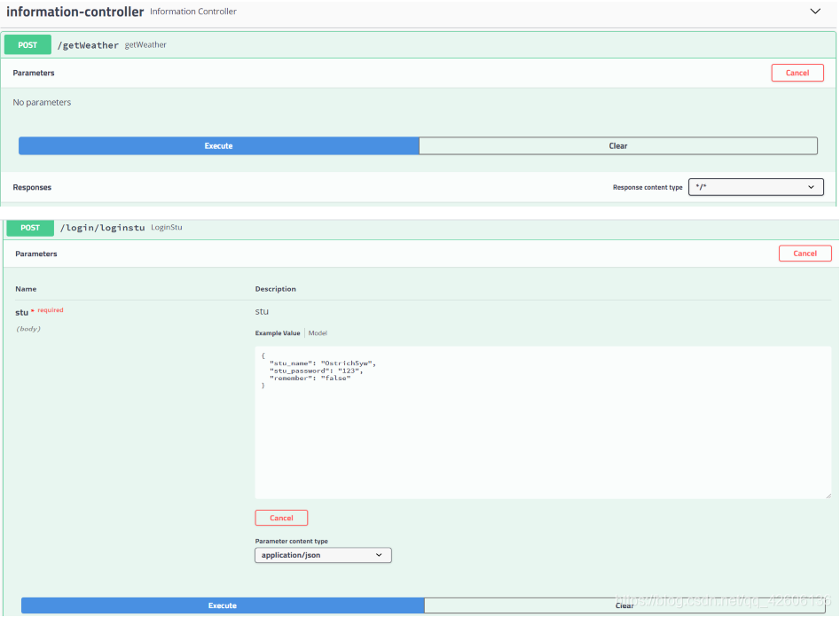
Task: Click the 'Parameters' heading in getWeather
Action: [x=34, y=73]
